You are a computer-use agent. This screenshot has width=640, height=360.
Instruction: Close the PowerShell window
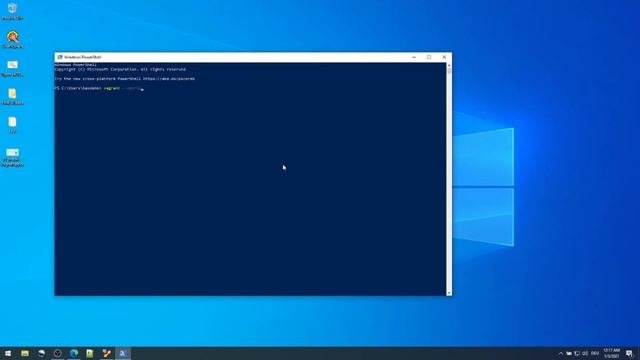444,57
